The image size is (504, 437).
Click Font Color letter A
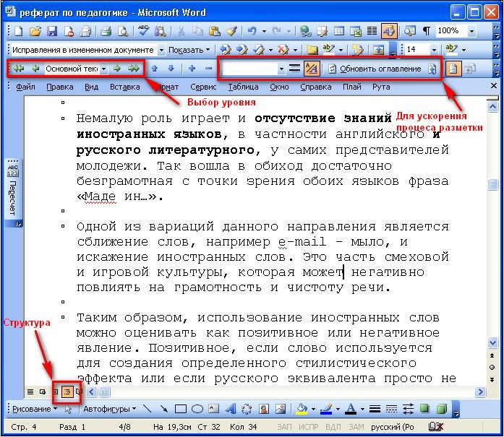(351, 409)
